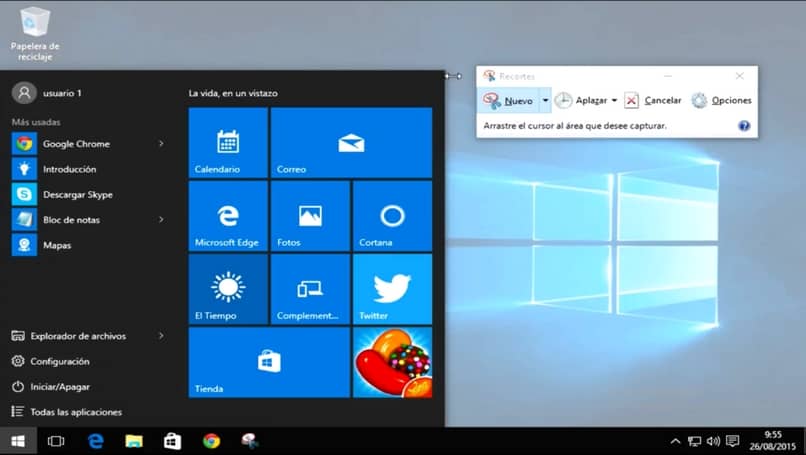Click the usuario 1 account avatar

tap(24, 93)
